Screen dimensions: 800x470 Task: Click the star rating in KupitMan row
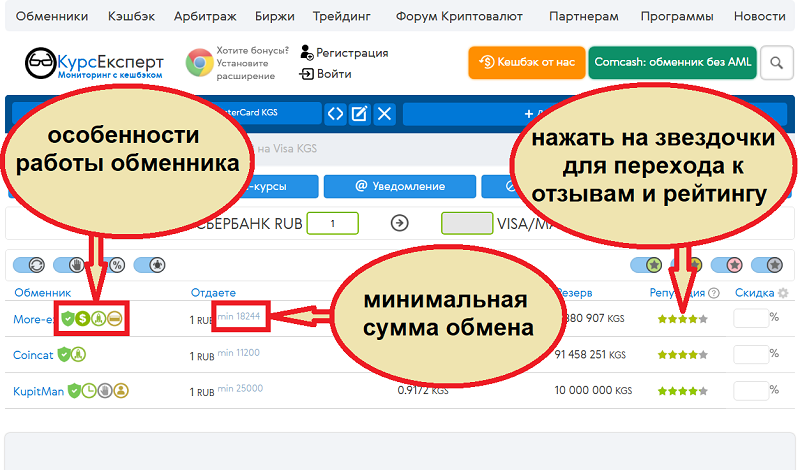(683, 391)
